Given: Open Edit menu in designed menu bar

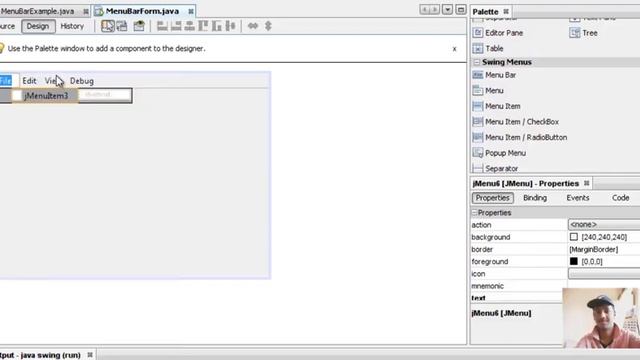Looking at the screenshot, I should (29, 81).
